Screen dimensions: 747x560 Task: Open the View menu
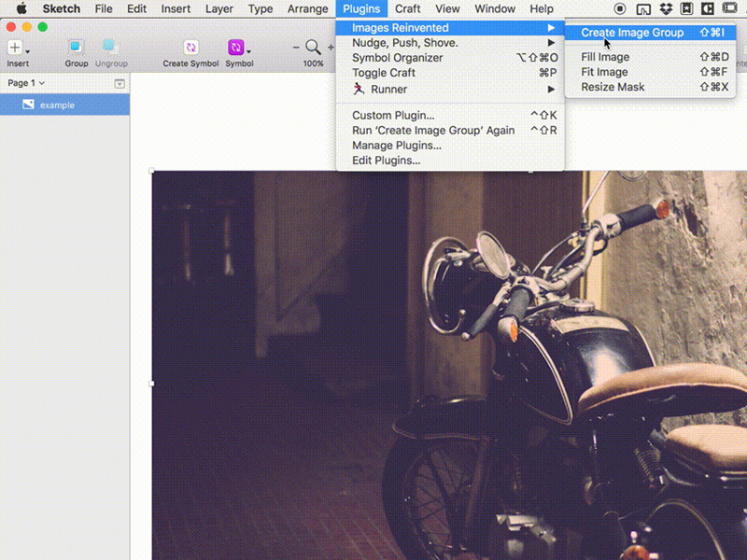447,8
